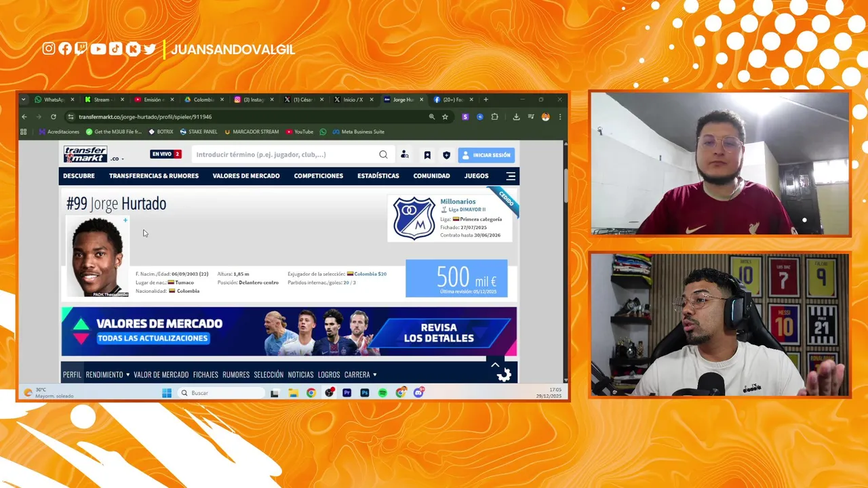Click the Millonarios club crest

coord(414,218)
